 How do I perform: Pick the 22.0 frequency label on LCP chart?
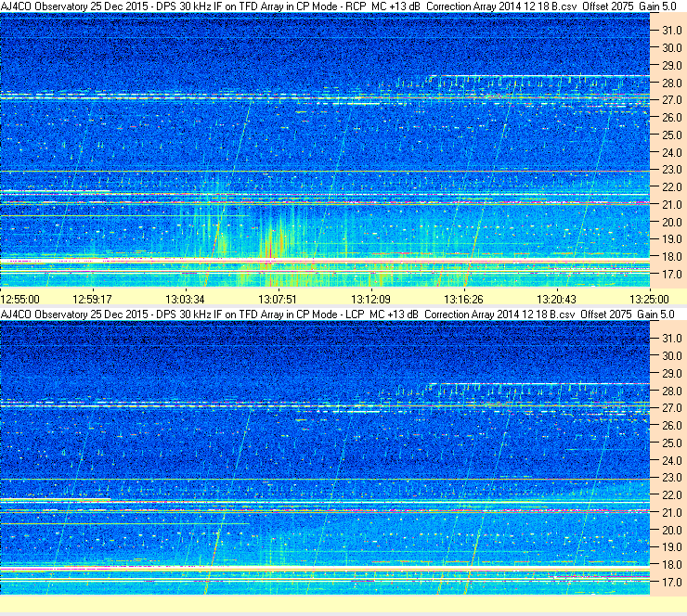tap(671, 495)
